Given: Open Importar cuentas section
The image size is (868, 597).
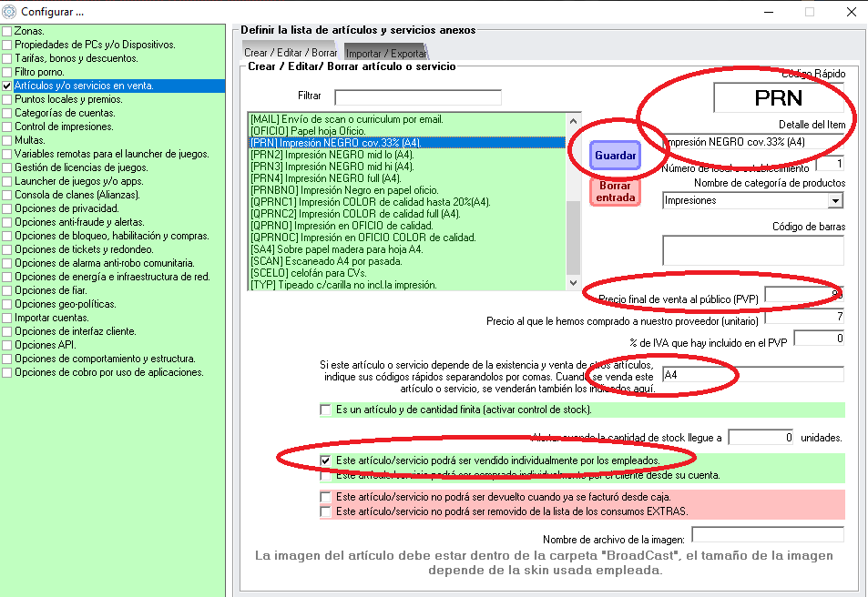Looking at the screenshot, I should click(x=52, y=318).
